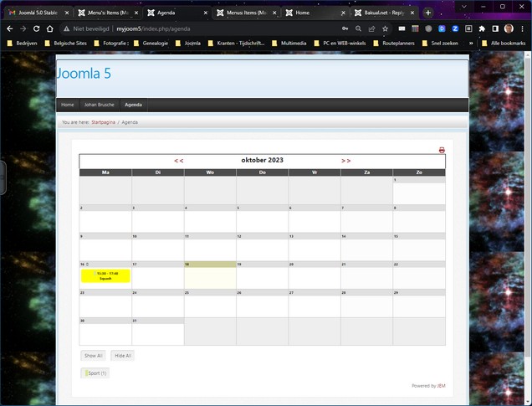The height and width of the screenshot is (406, 532).
Task: Click JEM powered by link
Action: pos(441,386)
